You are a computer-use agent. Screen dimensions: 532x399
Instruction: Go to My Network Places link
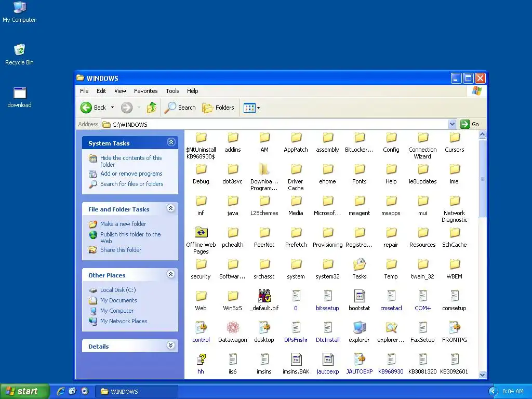point(124,321)
